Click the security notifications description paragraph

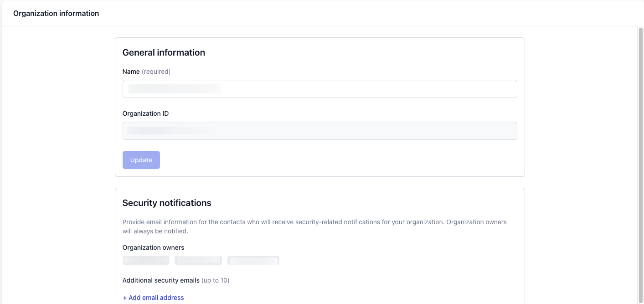click(x=314, y=227)
